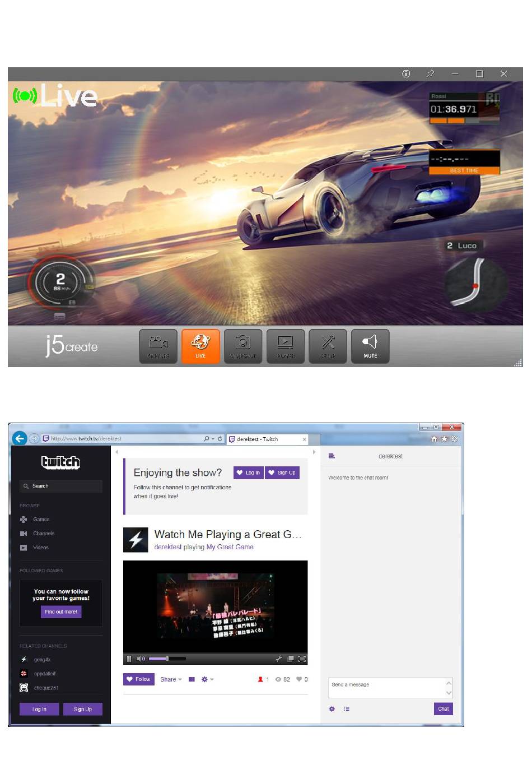The image size is (532, 783).
Task: Toggle the Mute speaker button
Action: coord(370,346)
